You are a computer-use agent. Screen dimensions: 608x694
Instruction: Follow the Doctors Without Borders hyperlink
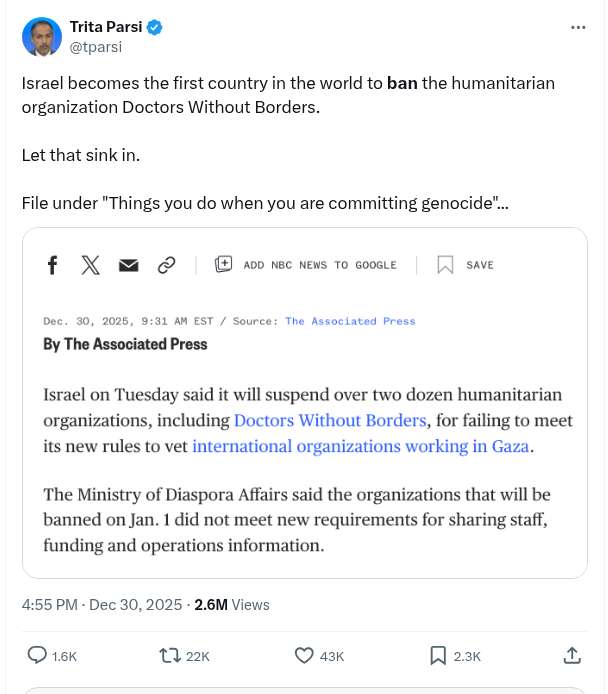click(330, 420)
